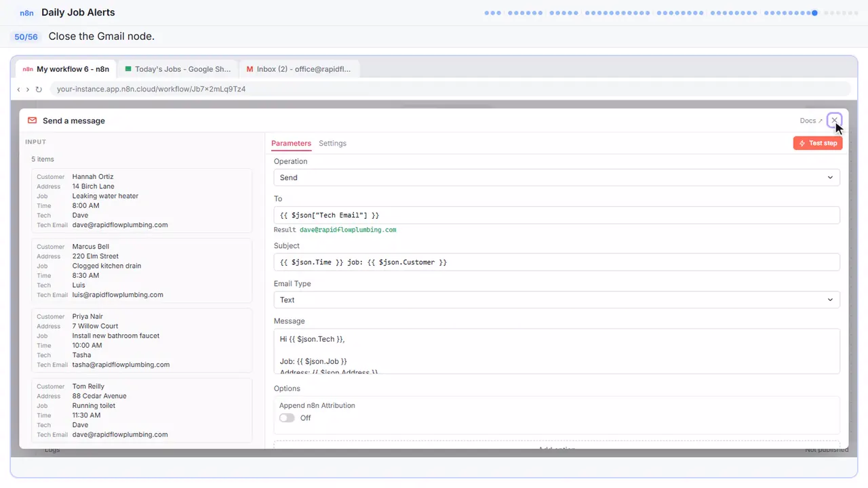Open the Gmail Inbox browser tab
This screenshot has height=488, width=868.
(299, 69)
